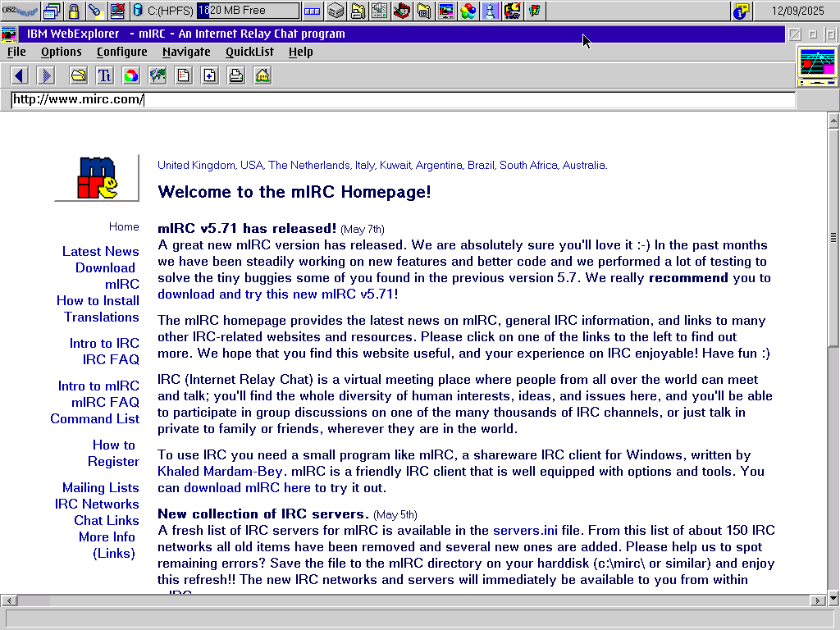Follow the servers.ini link

pos(525,531)
